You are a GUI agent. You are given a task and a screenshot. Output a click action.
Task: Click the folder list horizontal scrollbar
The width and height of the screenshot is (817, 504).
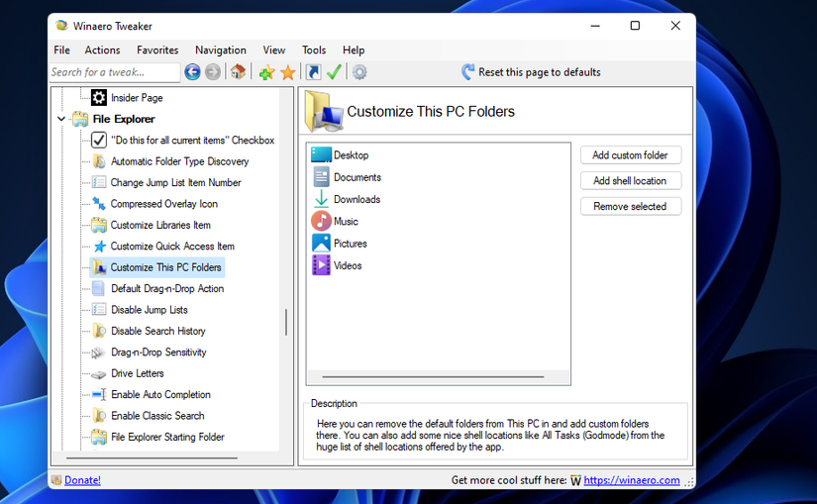[433, 376]
